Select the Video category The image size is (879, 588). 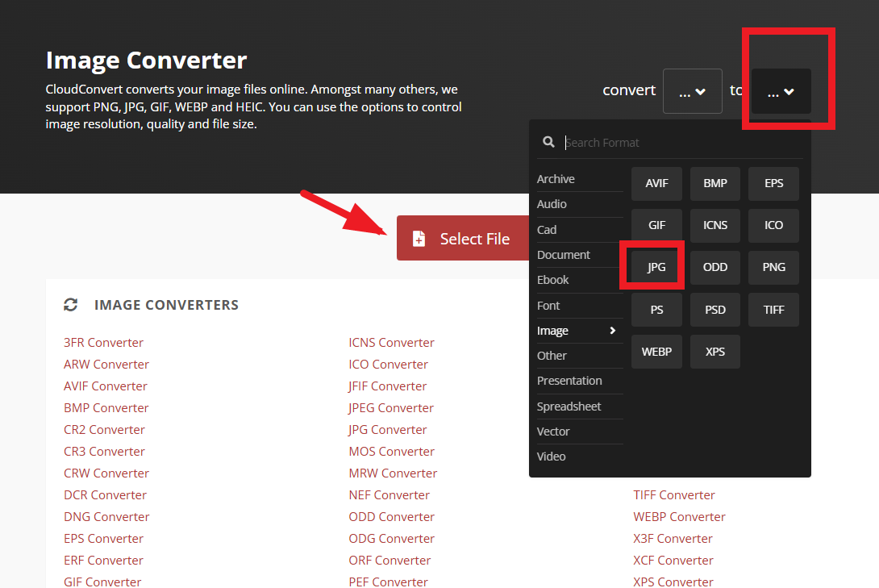click(579, 457)
